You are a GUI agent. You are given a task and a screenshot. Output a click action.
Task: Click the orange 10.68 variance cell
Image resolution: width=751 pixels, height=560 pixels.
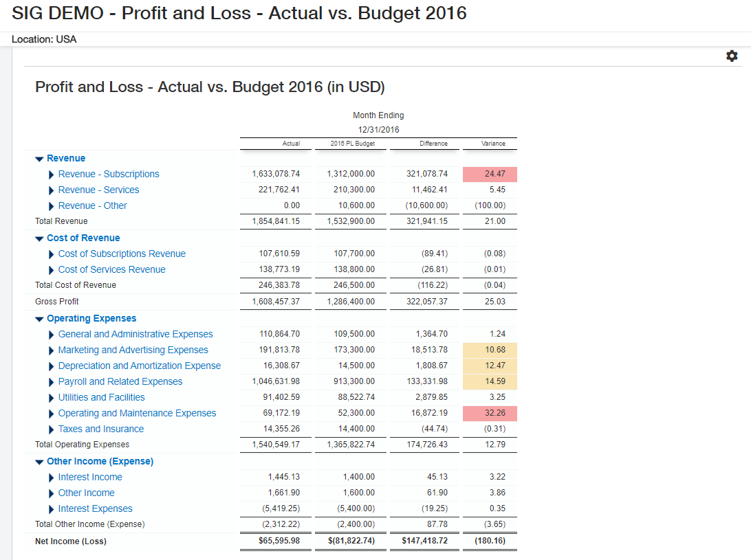point(490,350)
